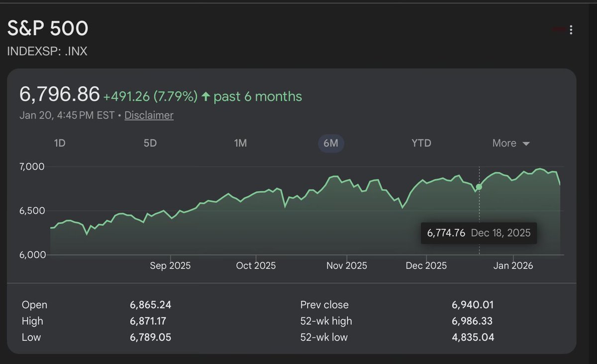Click the 6,796.86 index value
Screen dimensions: 597x364
tap(60, 94)
